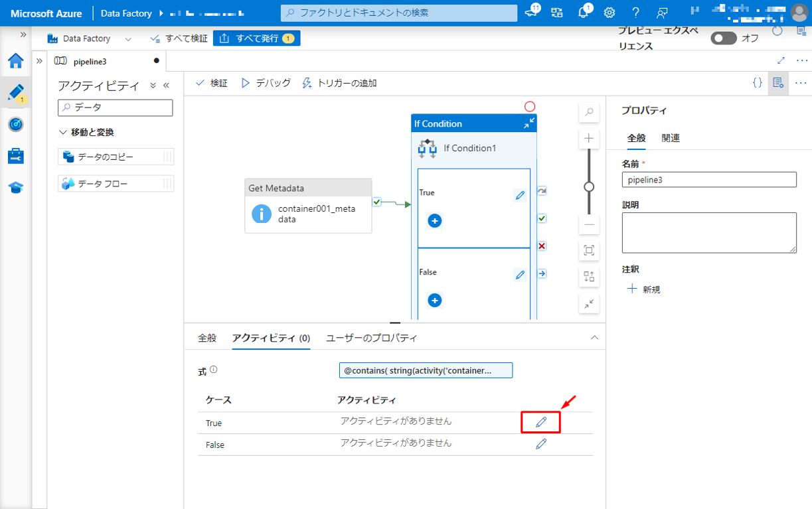Screen dimensions: 812x509
Task: Open the Learning Center graduation cap icon
Action: 16,188
